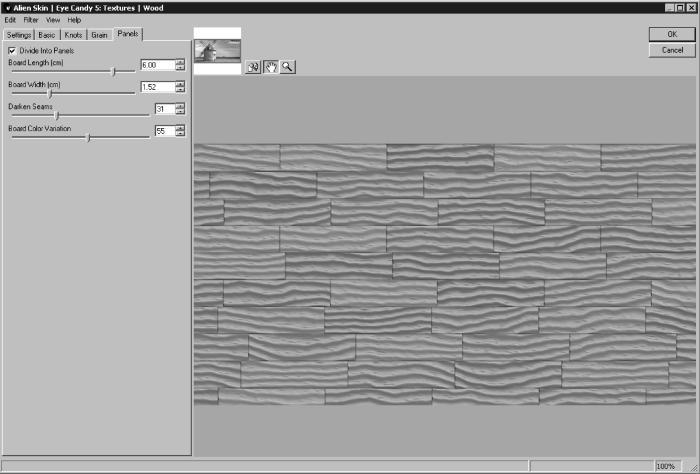Viewport: 700px width, 474px height.
Task: Switch to the Knots tab
Action: (x=74, y=35)
